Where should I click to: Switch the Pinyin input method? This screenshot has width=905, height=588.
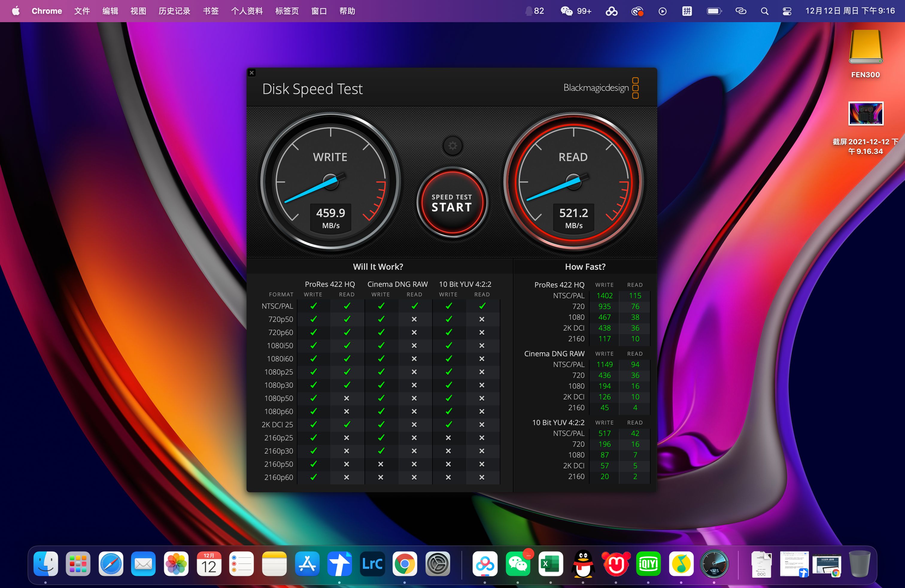click(687, 11)
